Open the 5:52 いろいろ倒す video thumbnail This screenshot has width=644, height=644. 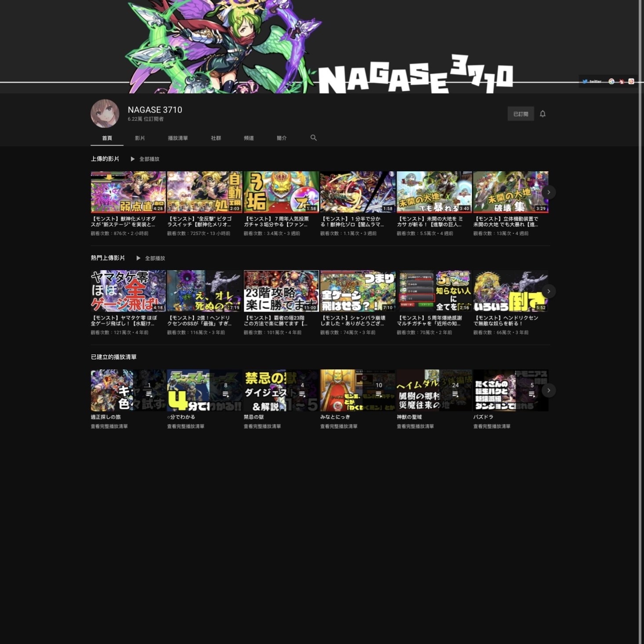tap(510, 291)
